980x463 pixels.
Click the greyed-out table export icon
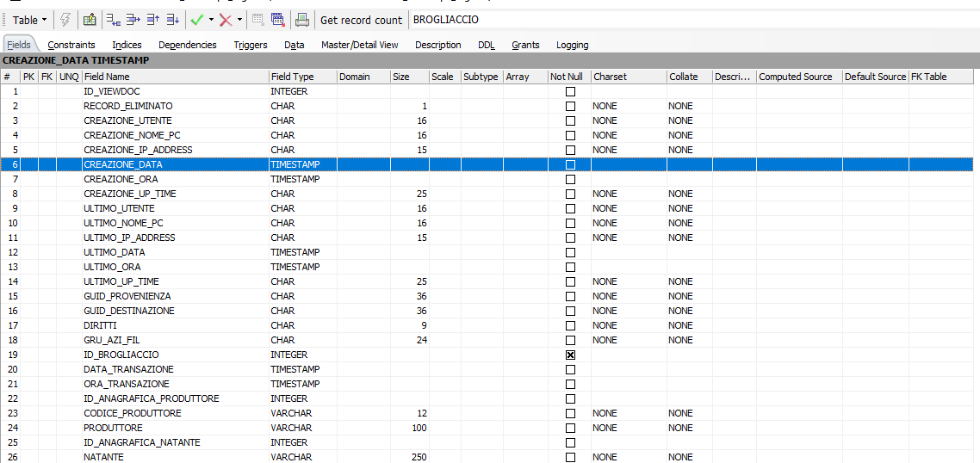click(x=258, y=20)
